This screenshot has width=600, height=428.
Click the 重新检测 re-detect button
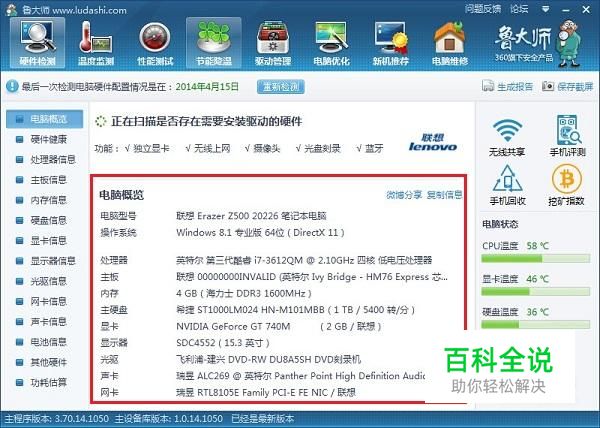click(x=280, y=87)
